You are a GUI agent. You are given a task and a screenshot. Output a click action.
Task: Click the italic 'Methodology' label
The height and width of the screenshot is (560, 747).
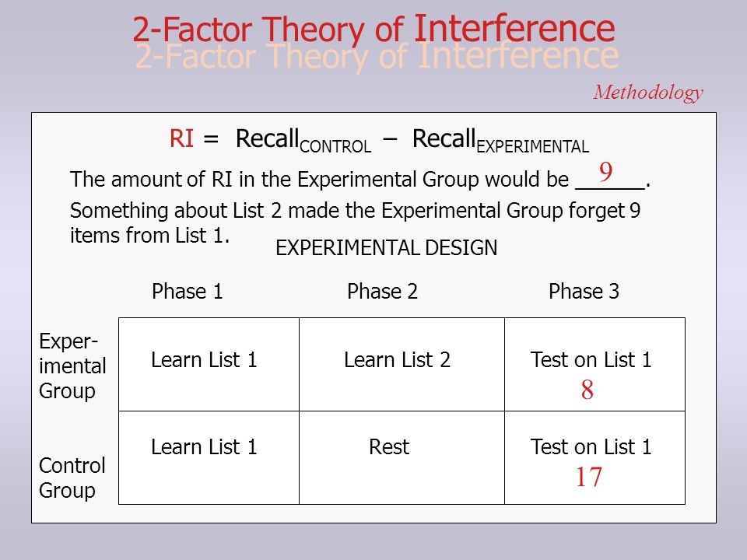pos(648,93)
